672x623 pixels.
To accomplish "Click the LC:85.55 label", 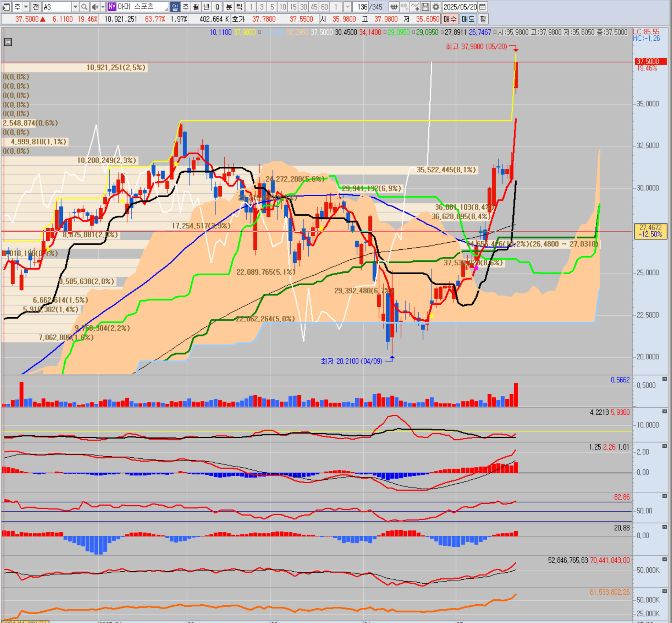I will coord(646,32).
